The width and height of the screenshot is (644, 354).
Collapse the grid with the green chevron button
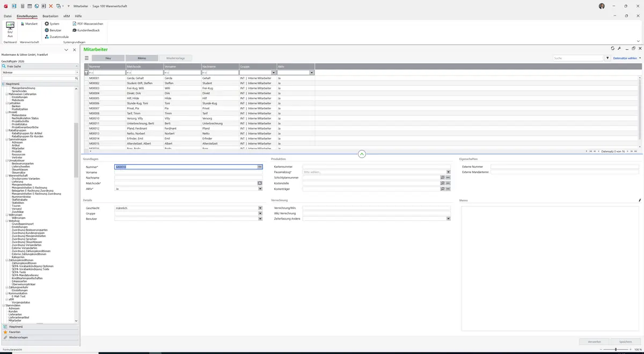pos(362,154)
